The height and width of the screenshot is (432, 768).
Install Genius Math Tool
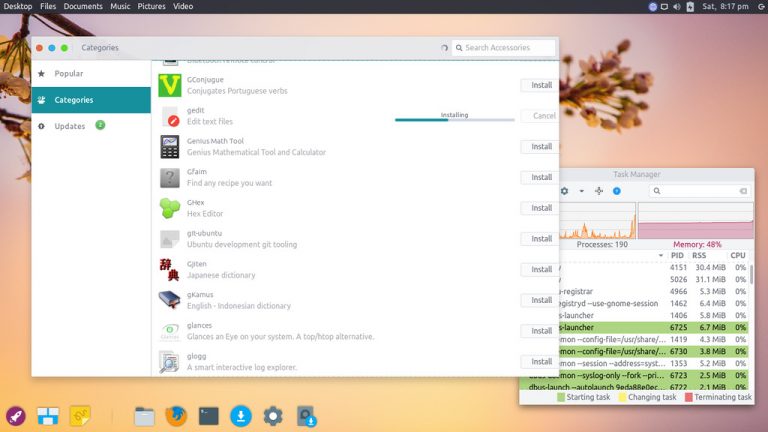pos(539,146)
